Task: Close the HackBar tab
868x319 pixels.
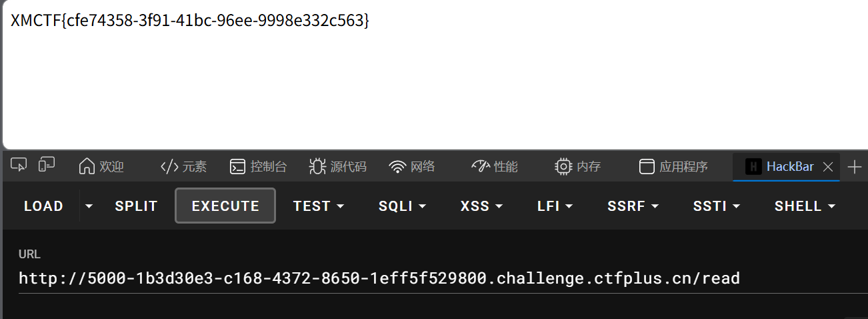Action: (828, 167)
